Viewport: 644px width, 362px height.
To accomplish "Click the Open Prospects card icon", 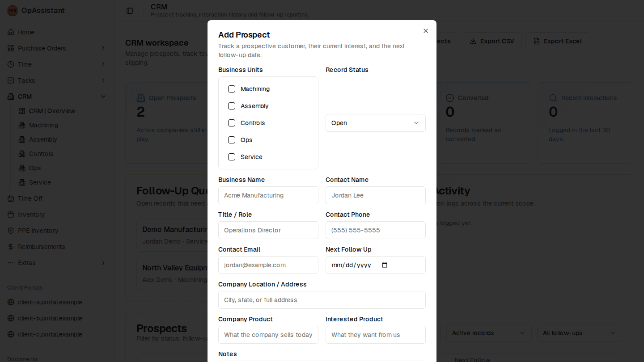I will point(141,98).
